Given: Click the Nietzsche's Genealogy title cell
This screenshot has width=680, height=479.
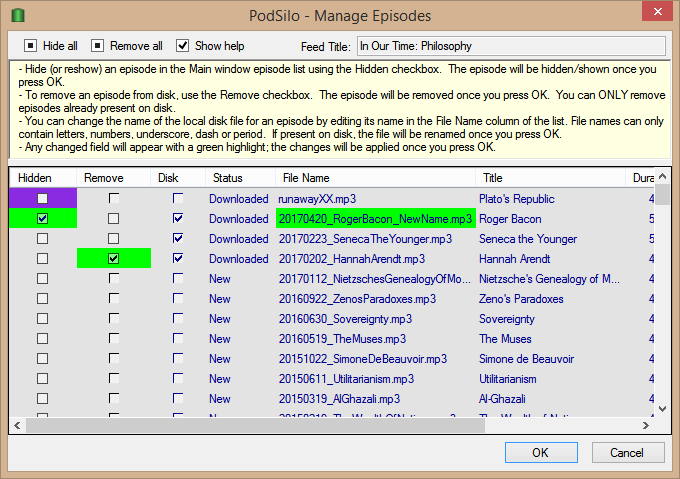Looking at the screenshot, I should 549,279.
